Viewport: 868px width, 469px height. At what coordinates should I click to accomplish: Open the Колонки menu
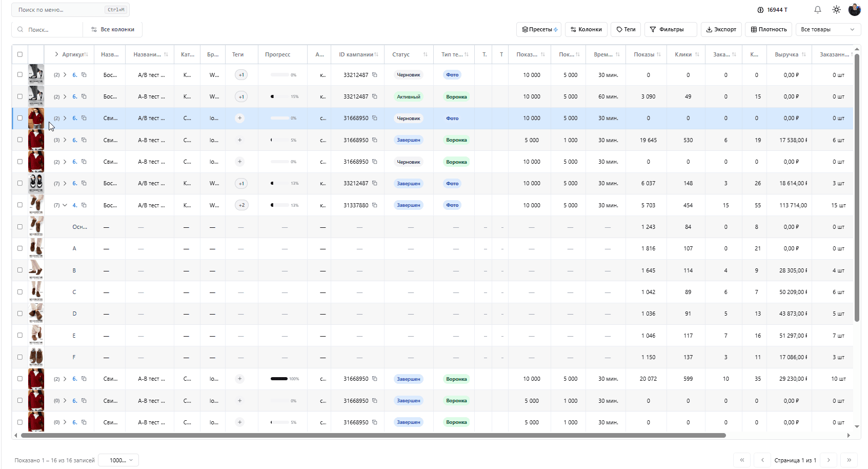click(586, 29)
